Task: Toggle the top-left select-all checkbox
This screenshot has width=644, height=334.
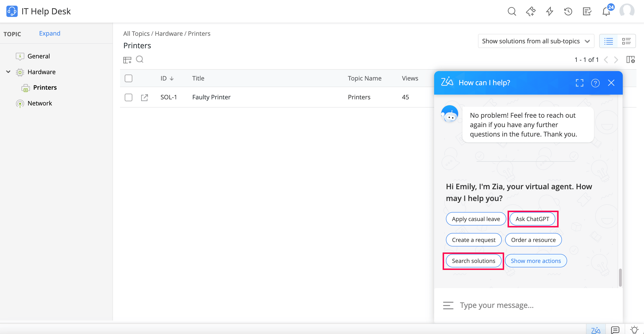Action: pyautogui.click(x=129, y=78)
